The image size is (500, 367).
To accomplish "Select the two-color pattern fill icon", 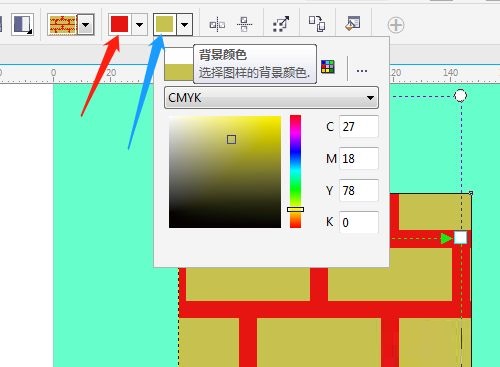I will point(22,25).
